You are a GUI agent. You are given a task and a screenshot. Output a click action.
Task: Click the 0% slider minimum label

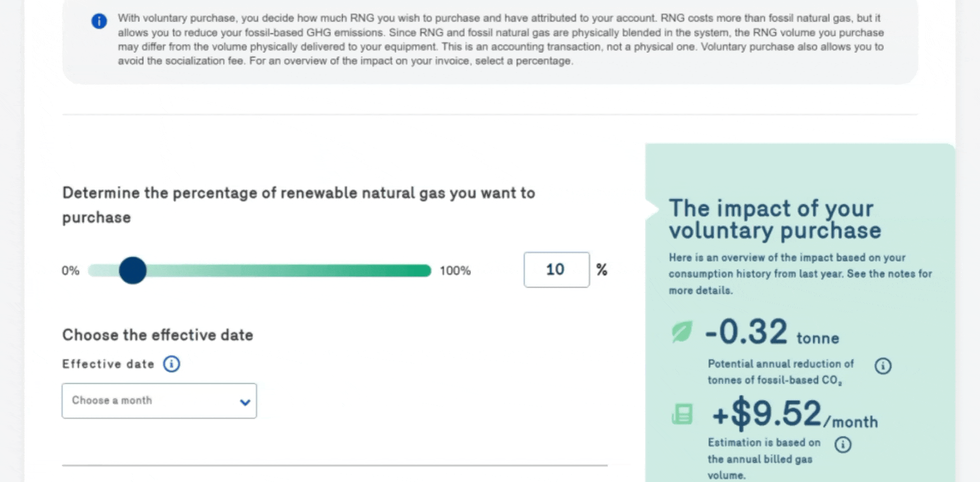coord(70,271)
